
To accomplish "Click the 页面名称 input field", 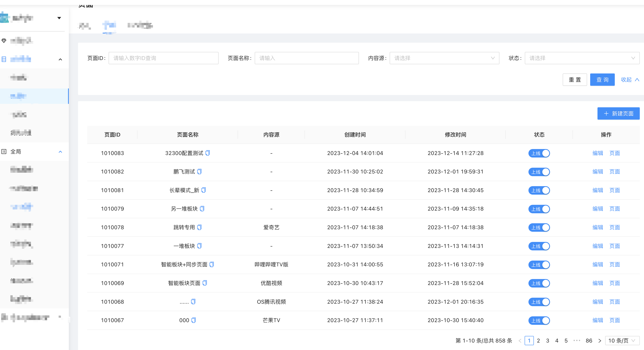I will pyautogui.click(x=306, y=58).
